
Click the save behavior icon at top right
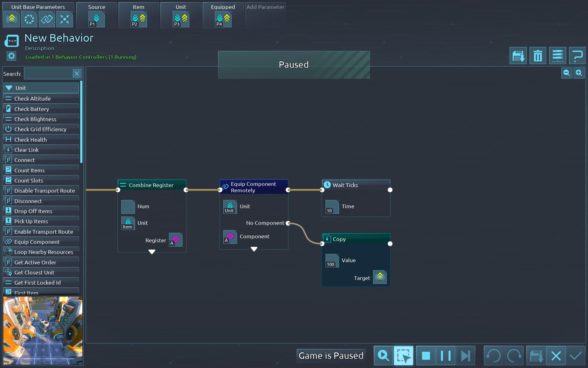(518, 56)
